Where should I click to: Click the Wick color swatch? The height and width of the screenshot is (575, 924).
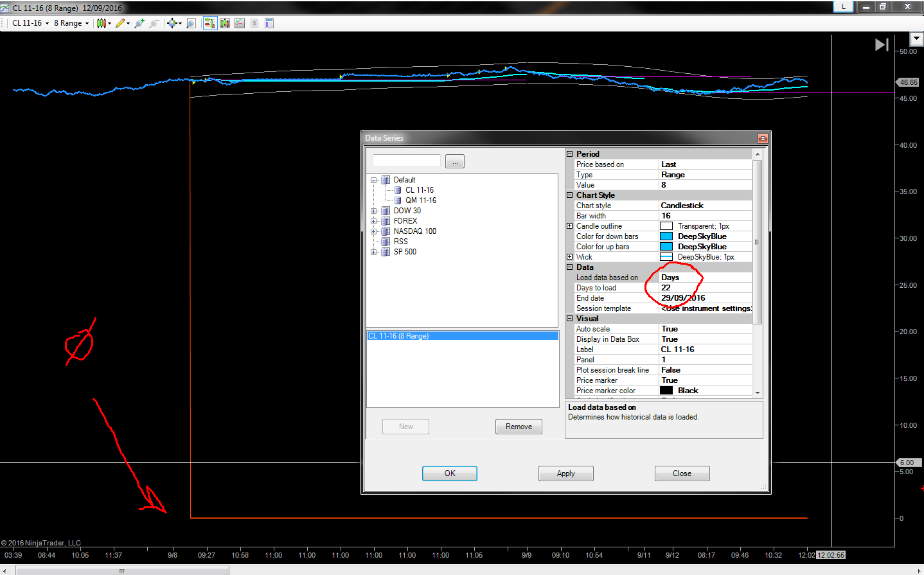[666, 257]
